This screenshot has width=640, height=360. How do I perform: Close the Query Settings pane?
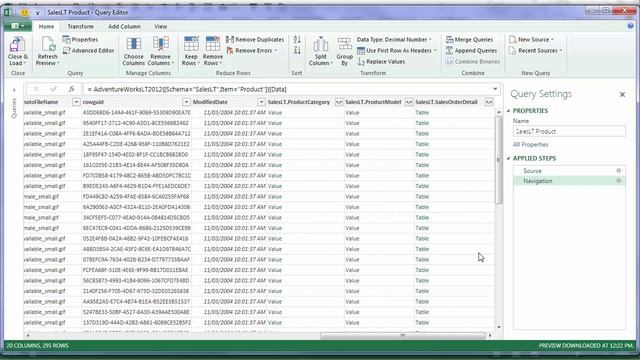622,94
